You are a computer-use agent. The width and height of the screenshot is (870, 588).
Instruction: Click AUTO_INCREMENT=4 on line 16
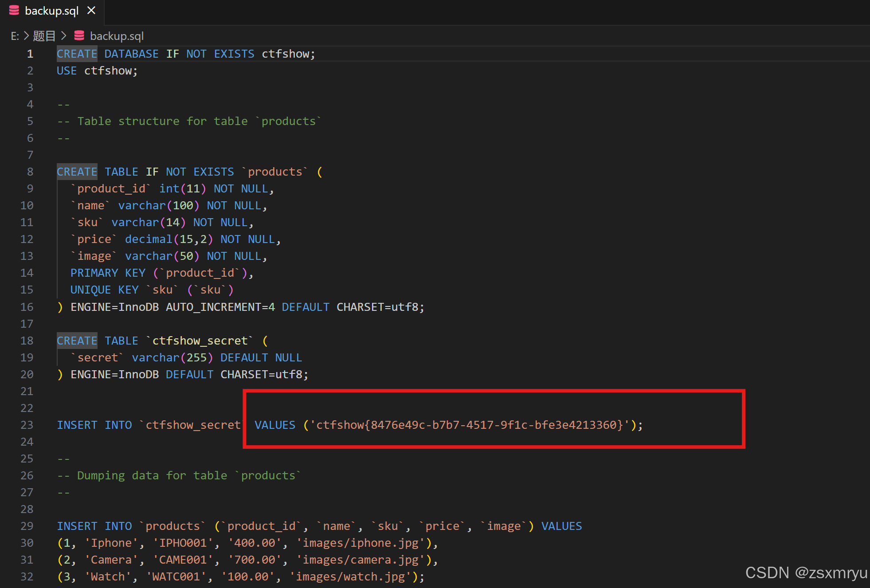tap(220, 307)
